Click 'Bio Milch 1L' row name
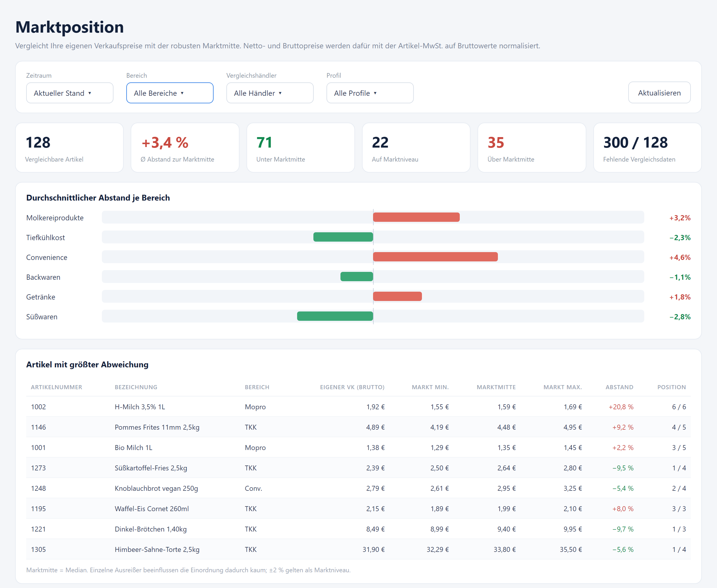The image size is (717, 588). pos(133,447)
